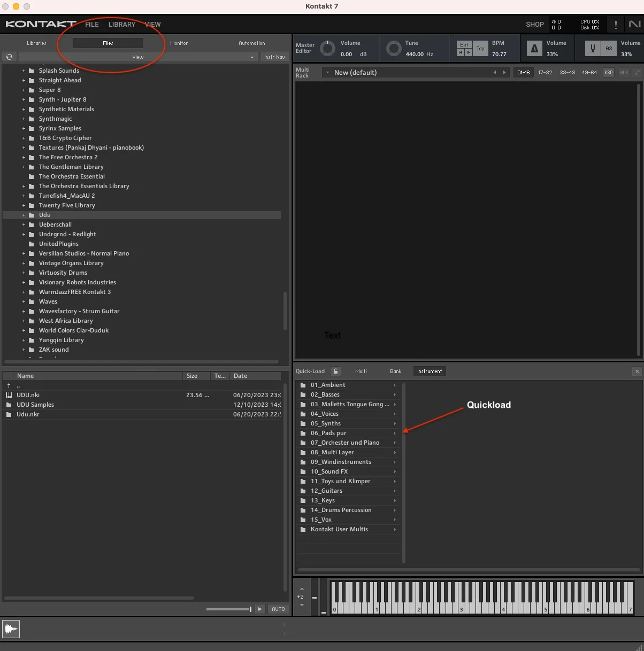This screenshot has width=644, height=651.
Task: Click the refresh icon in Files browser
Action: pos(9,57)
